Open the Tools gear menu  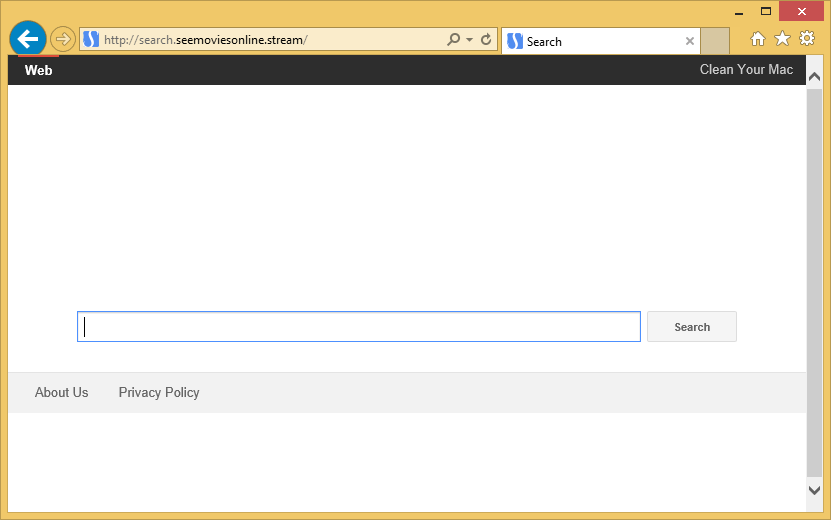click(x=807, y=39)
